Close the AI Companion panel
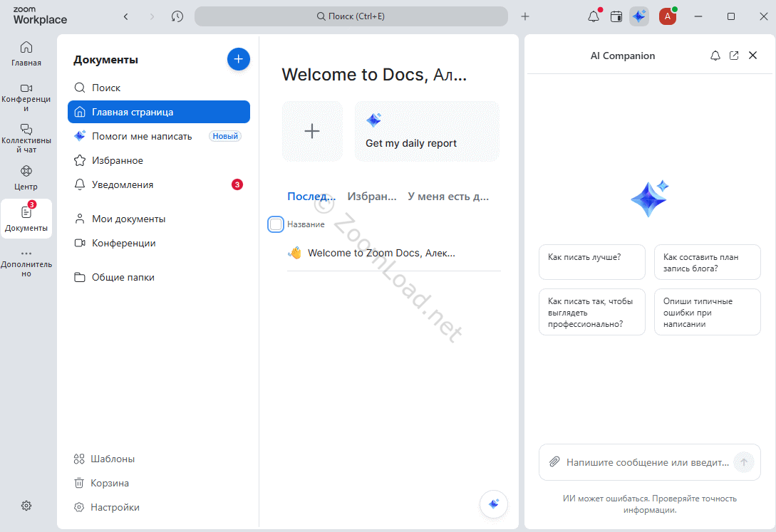Screen dimensions: 776x532 click(752, 56)
